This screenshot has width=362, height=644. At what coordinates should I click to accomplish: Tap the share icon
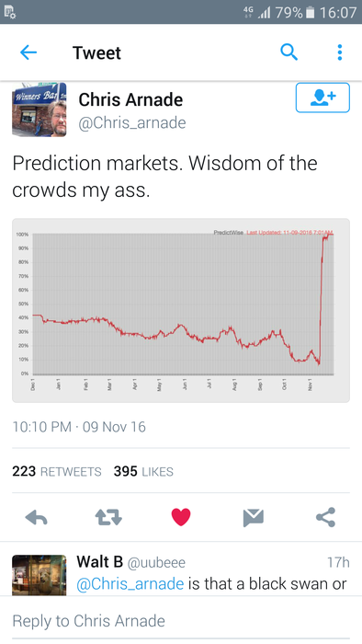(x=326, y=517)
